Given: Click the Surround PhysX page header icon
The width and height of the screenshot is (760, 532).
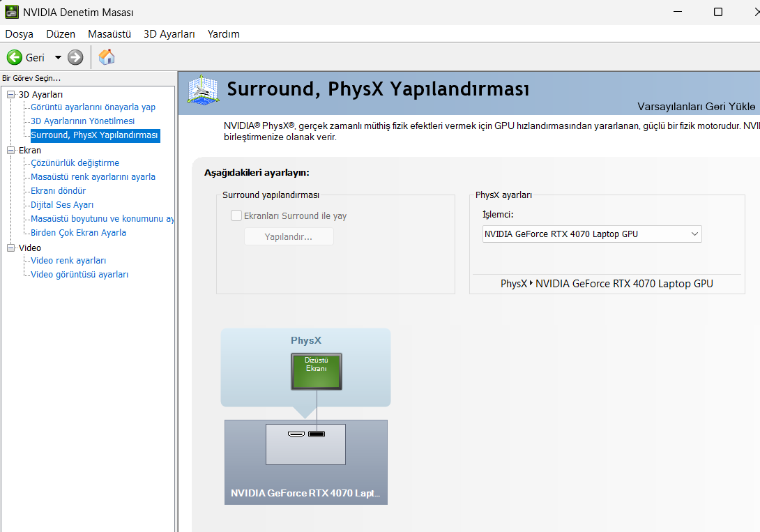Looking at the screenshot, I should tap(204, 90).
